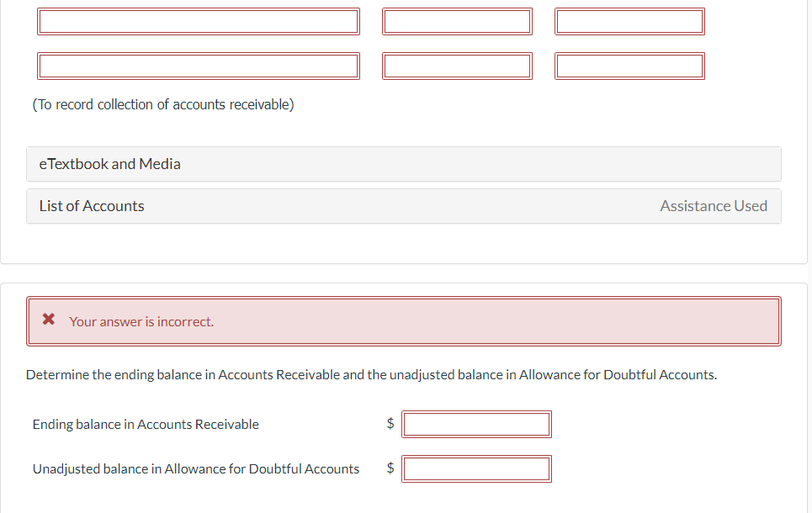
Task: Click the first-row debit amount field
Action: (x=457, y=22)
